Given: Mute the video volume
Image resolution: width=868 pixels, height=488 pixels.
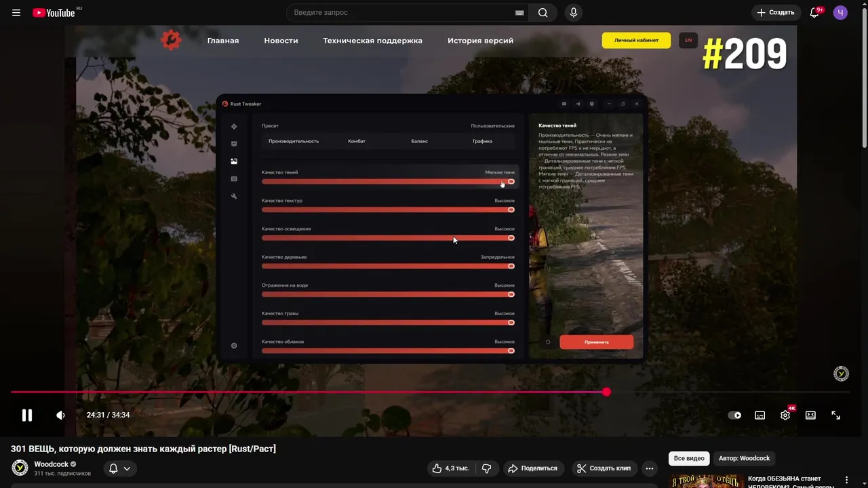Looking at the screenshot, I should point(60,415).
